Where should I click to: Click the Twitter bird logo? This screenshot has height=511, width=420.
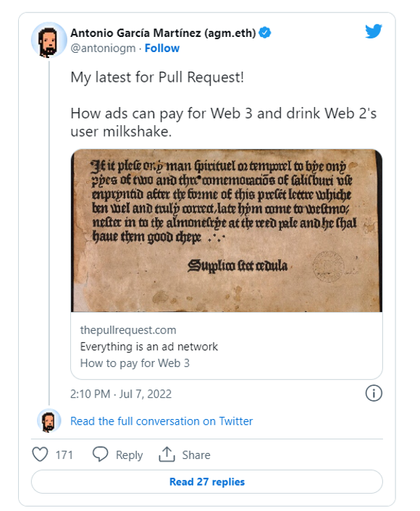[374, 31]
